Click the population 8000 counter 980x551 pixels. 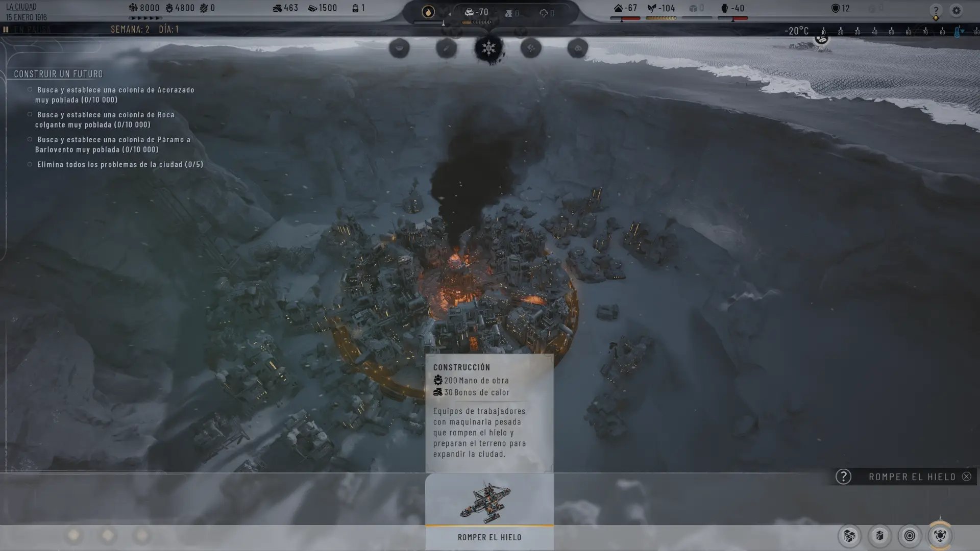144,8
